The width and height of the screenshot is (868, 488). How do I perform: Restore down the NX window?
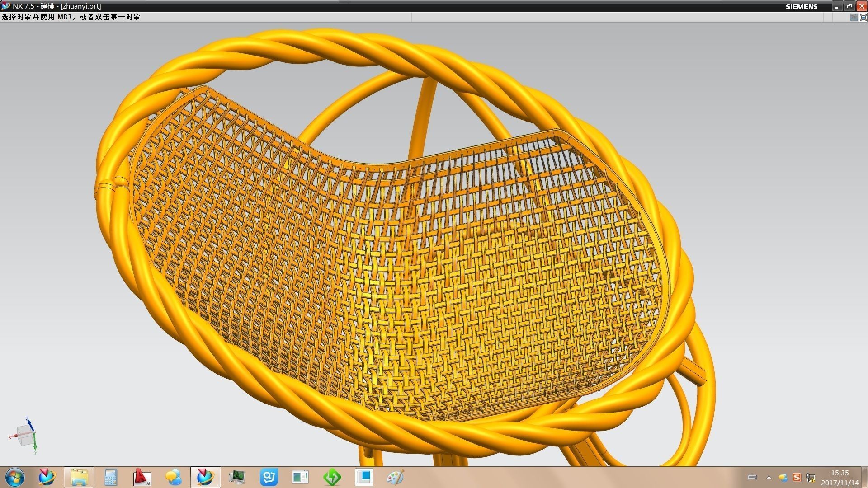(x=849, y=6)
